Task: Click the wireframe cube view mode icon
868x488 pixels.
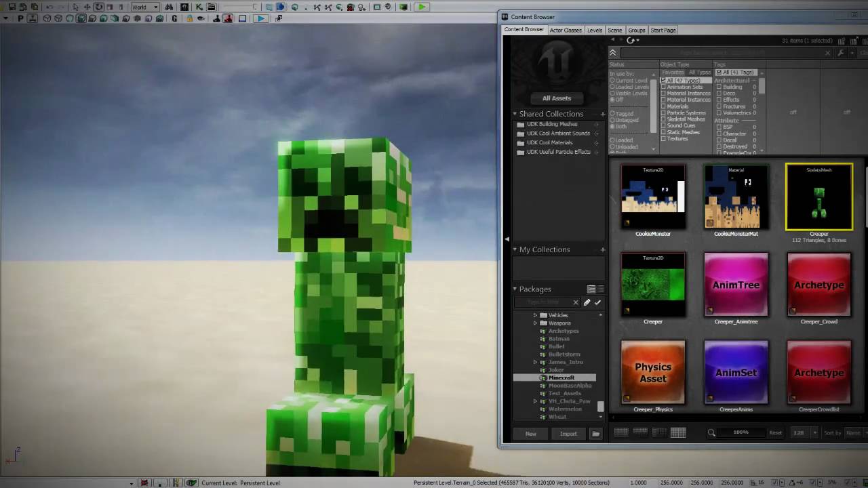Action: [x=47, y=18]
